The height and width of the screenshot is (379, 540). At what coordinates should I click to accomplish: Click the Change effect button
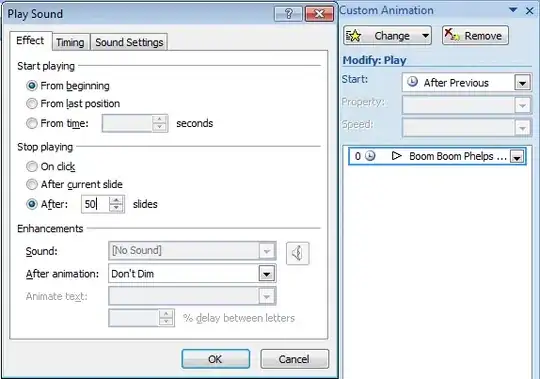[387, 35]
